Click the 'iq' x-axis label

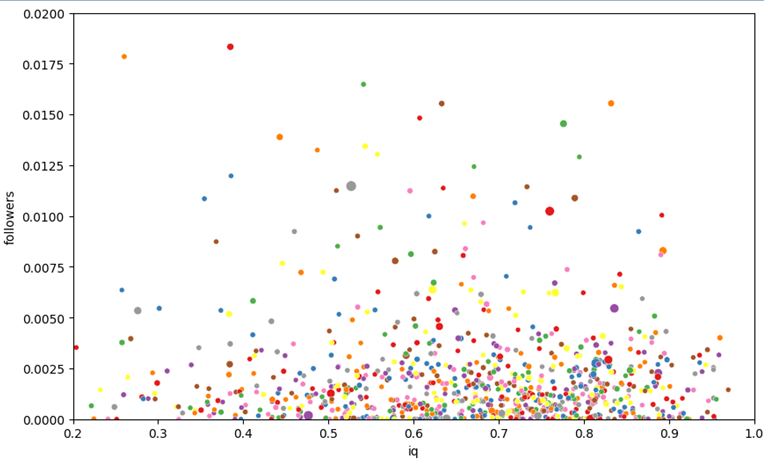[413, 451]
